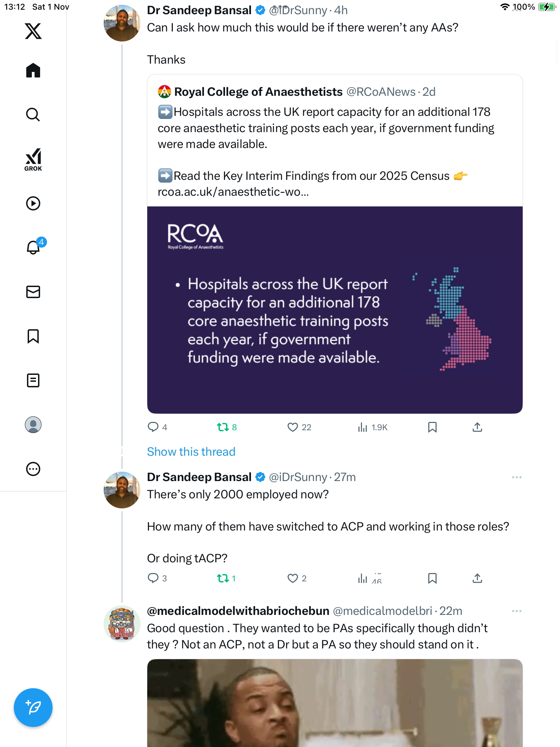This screenshot has width=560, height=747.
Task: Open the rcoa.ac.uk census link
Action: click(233, 192)
